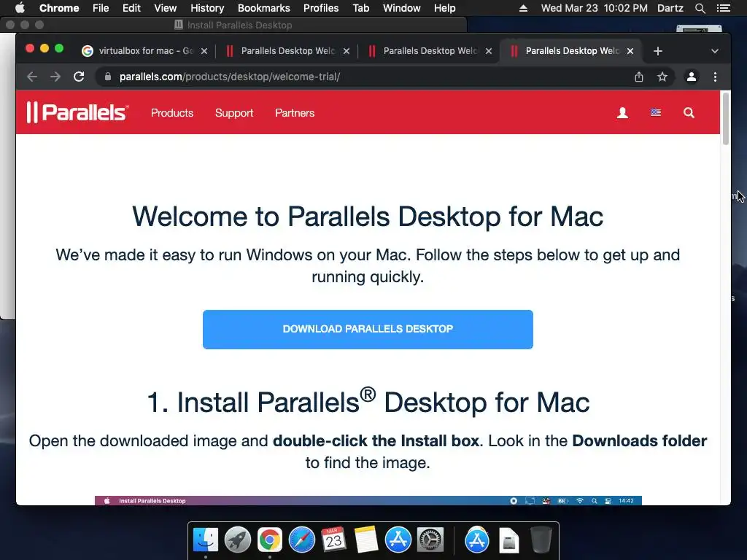Open the Apple menu
The image size is (747, 560).
[x=20, y=8]
